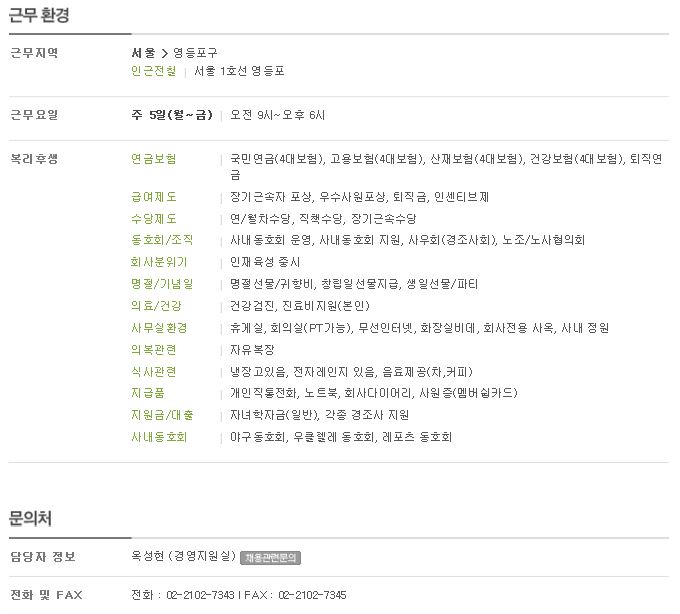
Task: Click the contact name 옥성현 (경영지원실)
Action: [x=184, y=556]
